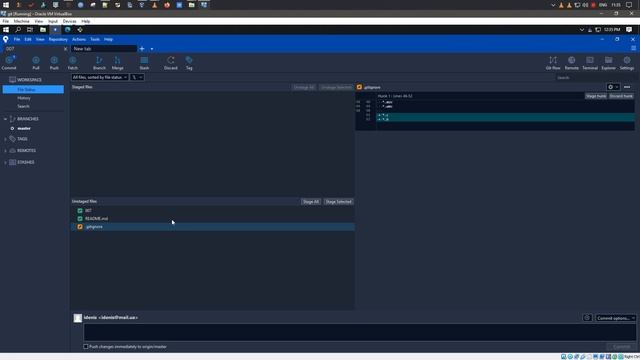Click the Stage hunk button
This screenshot has width=640, height=360.
(x=596, y=96)
